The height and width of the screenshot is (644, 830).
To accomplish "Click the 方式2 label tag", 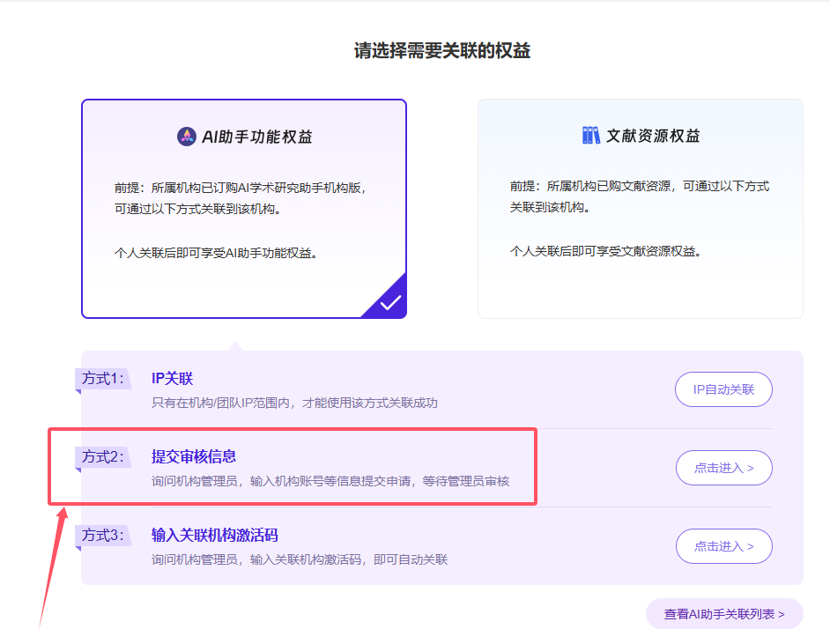I will pos(103,457).
